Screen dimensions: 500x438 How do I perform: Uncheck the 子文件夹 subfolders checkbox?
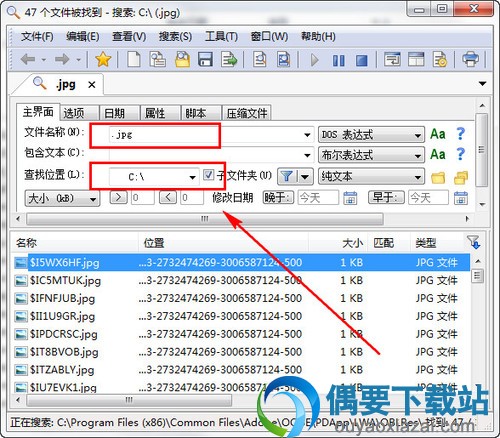209,174
